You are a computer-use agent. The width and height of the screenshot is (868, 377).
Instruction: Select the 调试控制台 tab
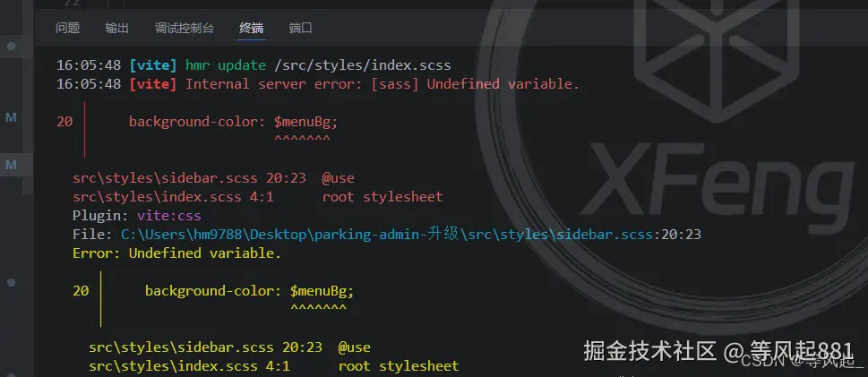(184, 28)
